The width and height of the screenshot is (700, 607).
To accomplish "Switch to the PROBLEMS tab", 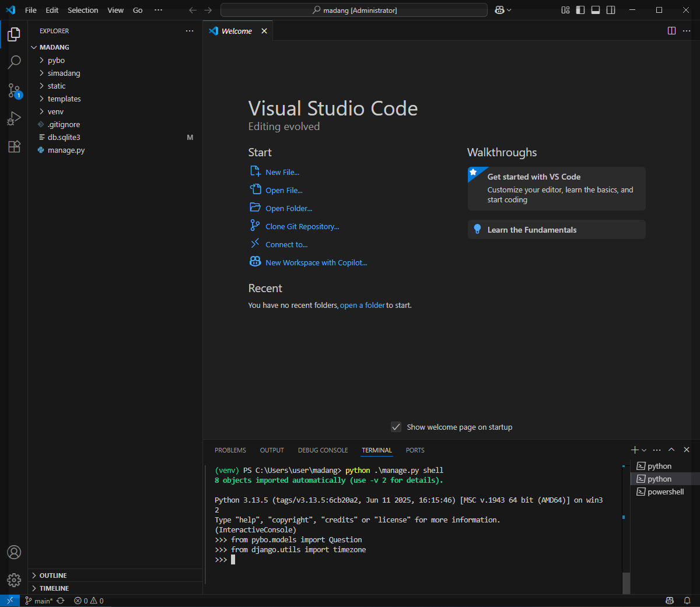I will 230,450.
